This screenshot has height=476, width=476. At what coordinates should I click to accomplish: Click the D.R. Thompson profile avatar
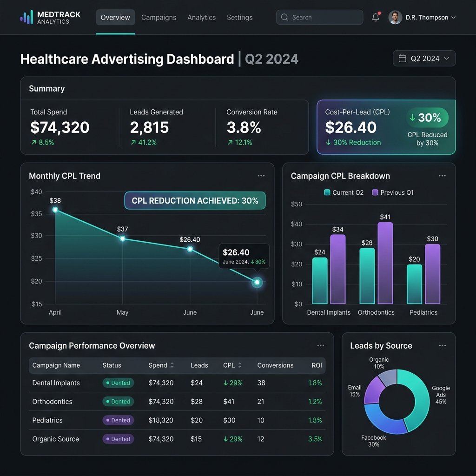click(x=395, y=17)
